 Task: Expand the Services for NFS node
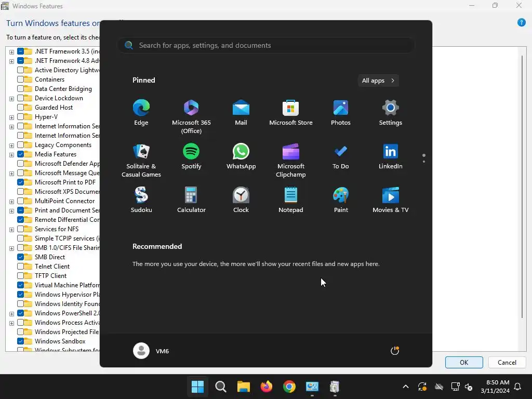[11, 230]
